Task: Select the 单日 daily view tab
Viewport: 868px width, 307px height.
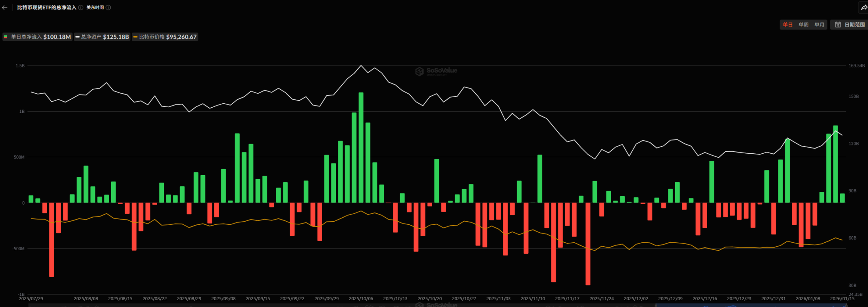Action: coord(787,25)
